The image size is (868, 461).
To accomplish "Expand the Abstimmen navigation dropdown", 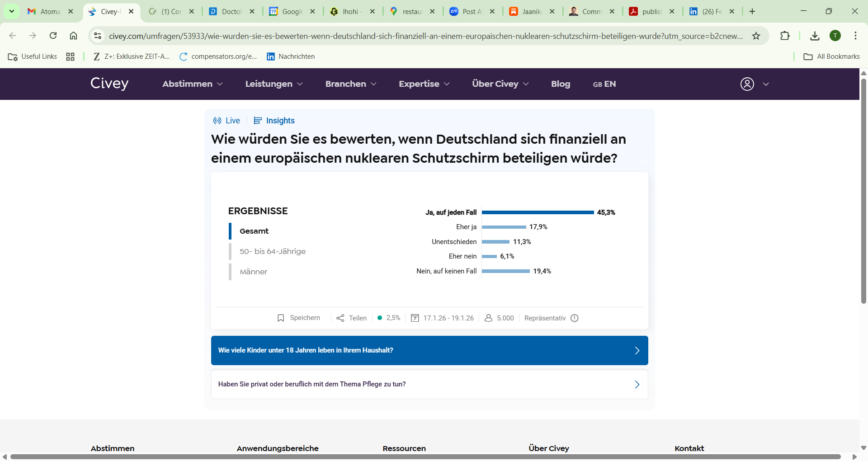I will tap(192, 84).
